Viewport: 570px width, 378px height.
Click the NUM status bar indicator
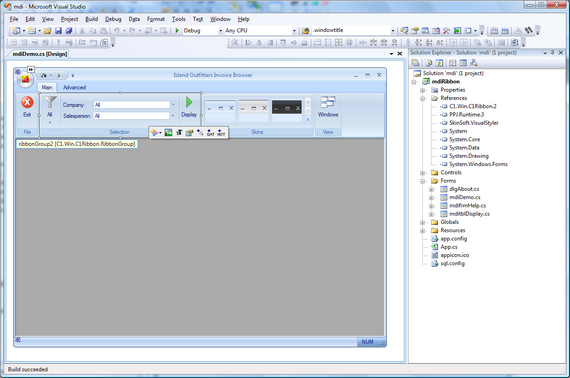click(x=367, y=342)
